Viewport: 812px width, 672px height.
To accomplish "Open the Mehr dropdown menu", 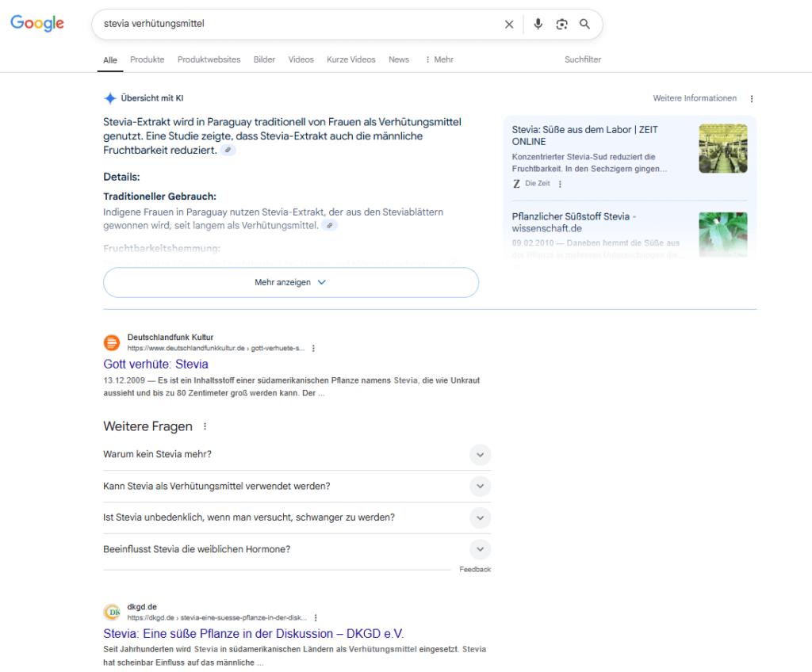I will pos(439,59).
